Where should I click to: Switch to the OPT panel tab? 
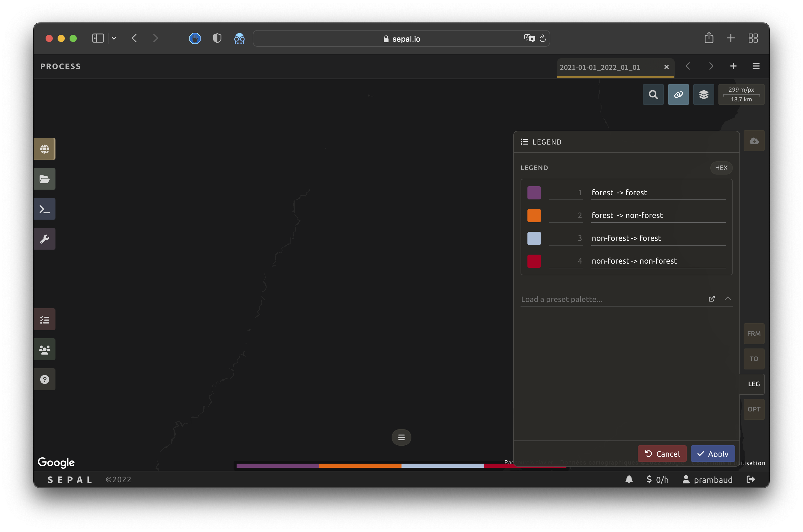[754, 409]
